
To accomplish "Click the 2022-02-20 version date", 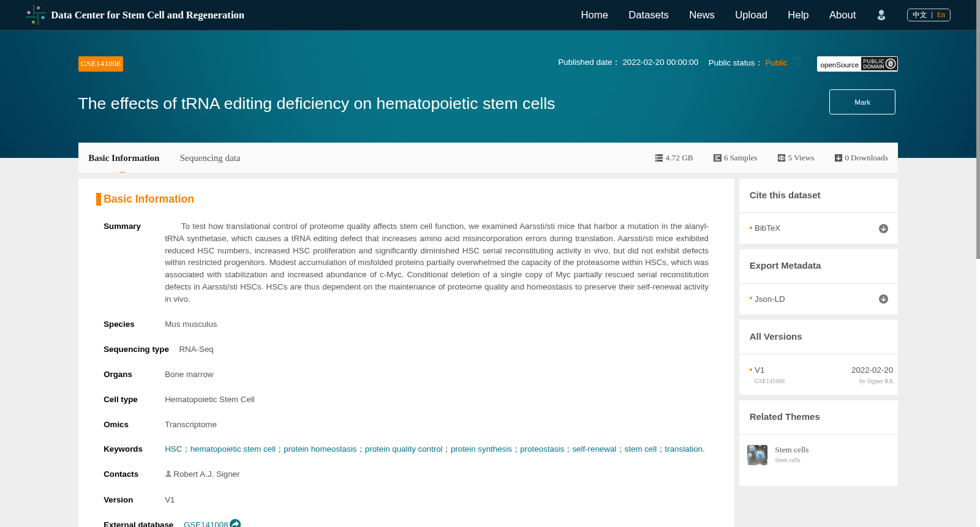I will click(x=872, y=370).
